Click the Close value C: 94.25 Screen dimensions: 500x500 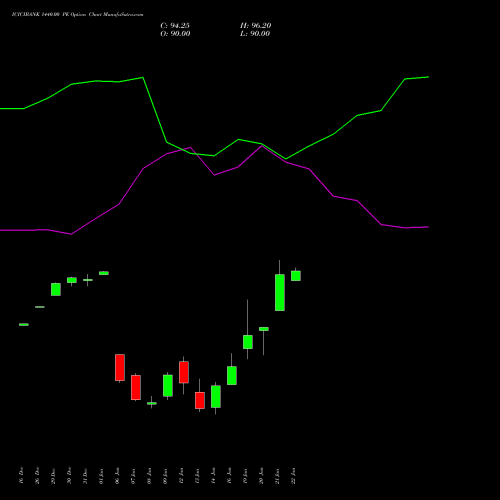point(175,26)
